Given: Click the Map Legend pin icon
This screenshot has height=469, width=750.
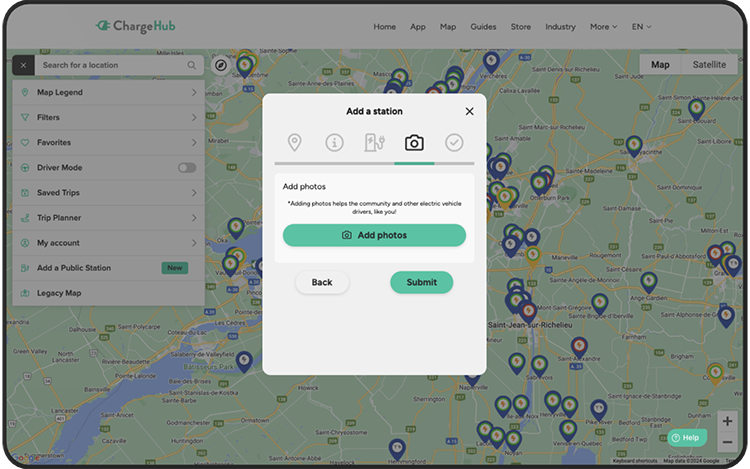Looking at the screenshot, I should 25,92.
